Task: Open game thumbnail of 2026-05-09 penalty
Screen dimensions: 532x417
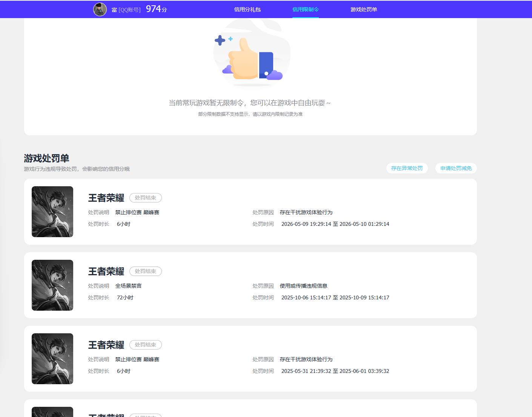Action: click(x=52, y=212)
